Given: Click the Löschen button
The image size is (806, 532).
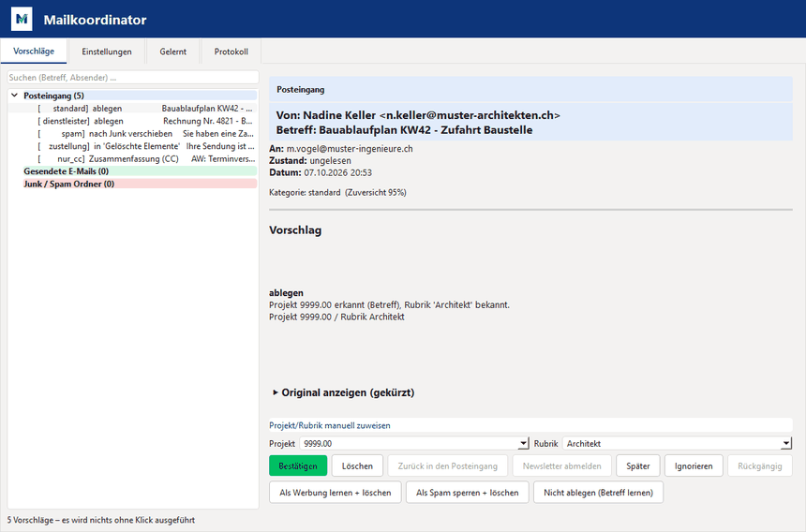Looking at the screenshot, I should pos(357,465).
